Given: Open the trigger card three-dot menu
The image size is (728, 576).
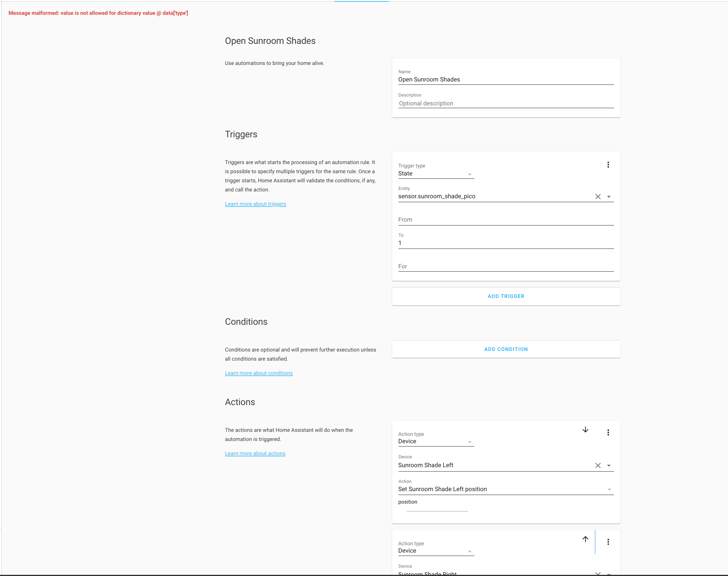Looking at the screenshot, I should pyautogui.click(x=608, y=165).
